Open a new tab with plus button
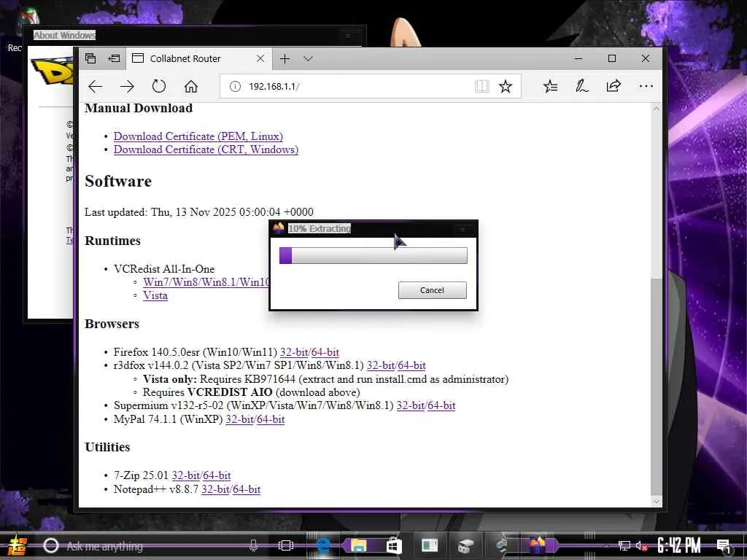This screenshot has width=747, height=560. pyautogui.click(x=285, y=58)
